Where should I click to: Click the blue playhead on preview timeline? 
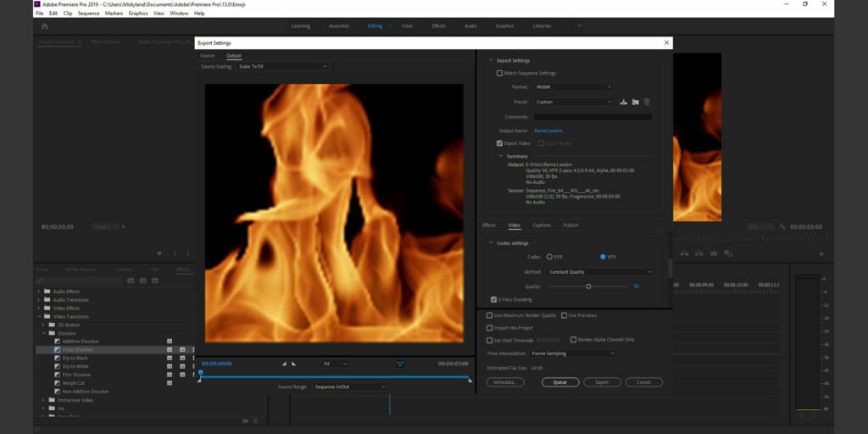pyautogui.click(x=200, y=374)
